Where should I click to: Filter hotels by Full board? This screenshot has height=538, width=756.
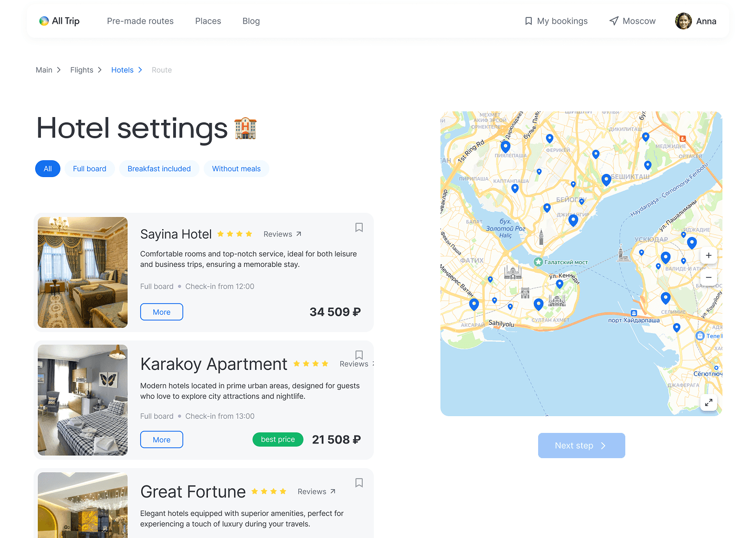coord(90,169)
